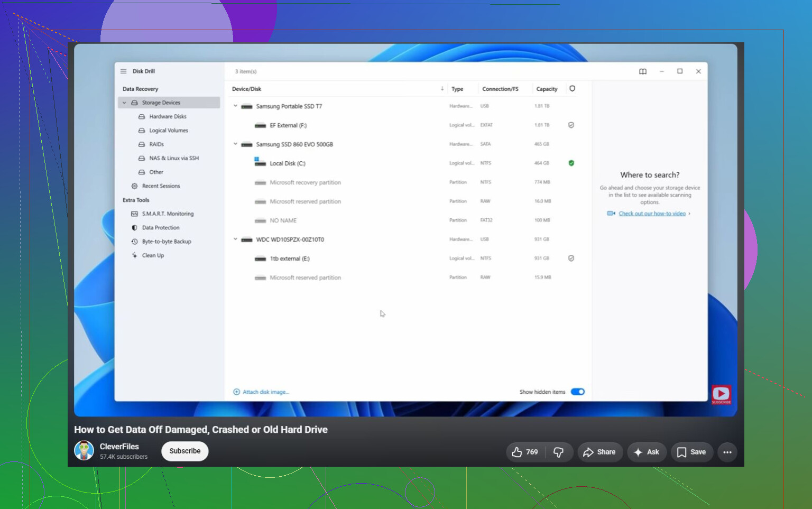Image resolution: width=812 pixels, height=509 pixels.
Task: Collapse the Samsung Portable SSD T7 entry
Action: coord(236,106)
